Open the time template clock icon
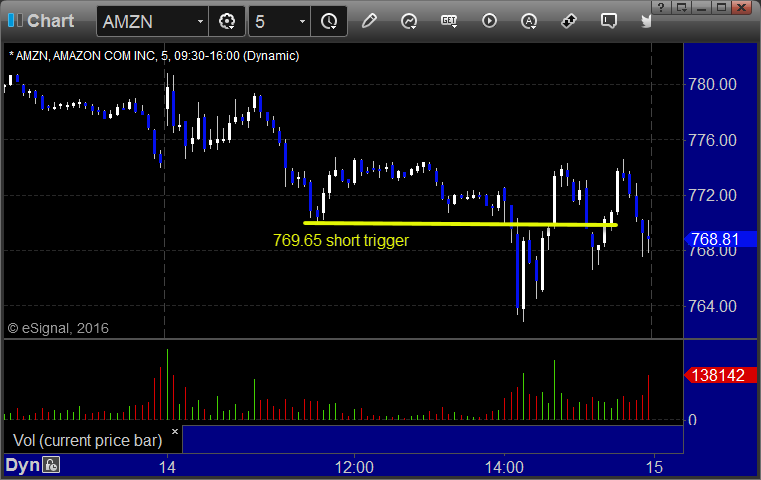The height and width of the screenshot is (480, 761). (329, 21)
